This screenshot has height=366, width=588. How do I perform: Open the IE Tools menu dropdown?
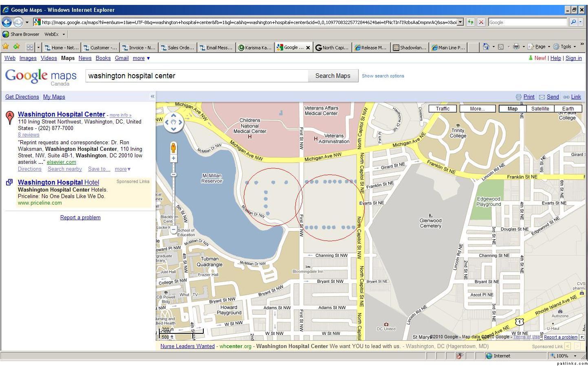tap(565, 47)
